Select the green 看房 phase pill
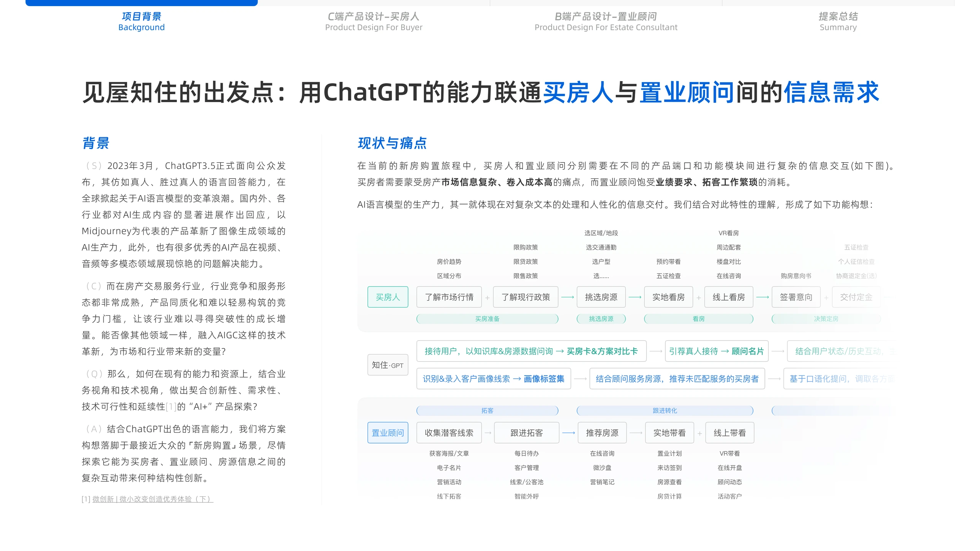This screenshot has height=551, width=980. 699,319
